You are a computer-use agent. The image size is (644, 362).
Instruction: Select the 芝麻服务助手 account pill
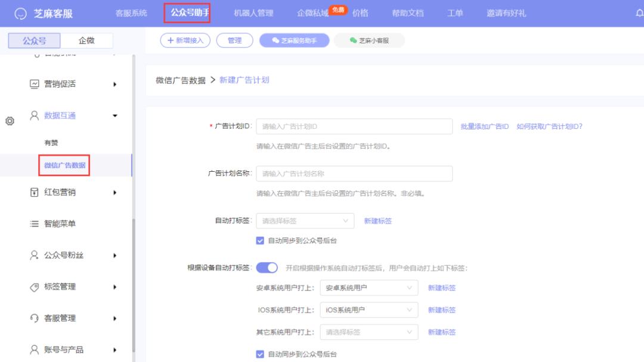point(294,41)
